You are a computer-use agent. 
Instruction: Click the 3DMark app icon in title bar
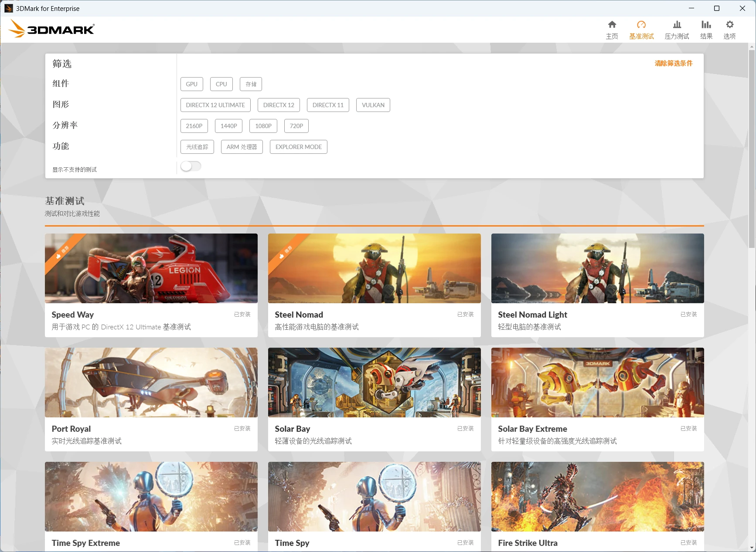click(8, 8)
